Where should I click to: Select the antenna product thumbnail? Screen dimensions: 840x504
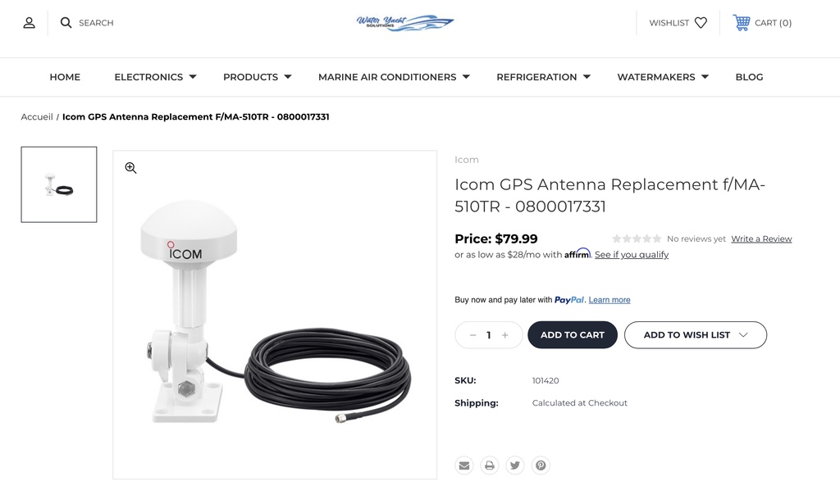point(59,184)
